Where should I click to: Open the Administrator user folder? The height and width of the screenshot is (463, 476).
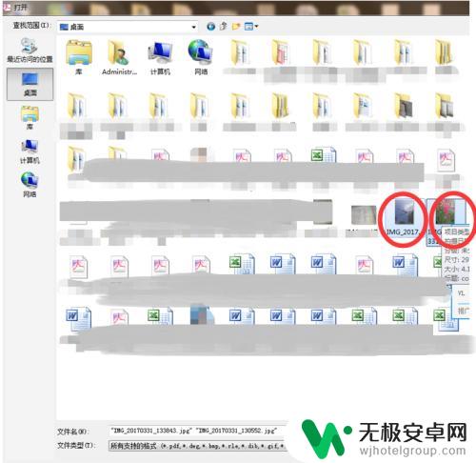click(x=119, y=57)
